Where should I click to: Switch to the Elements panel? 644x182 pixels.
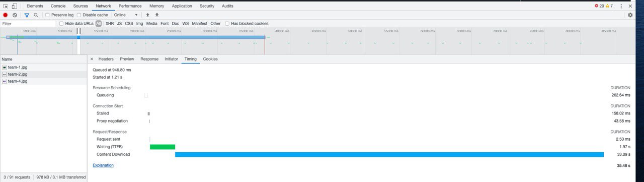click(35, 6)
